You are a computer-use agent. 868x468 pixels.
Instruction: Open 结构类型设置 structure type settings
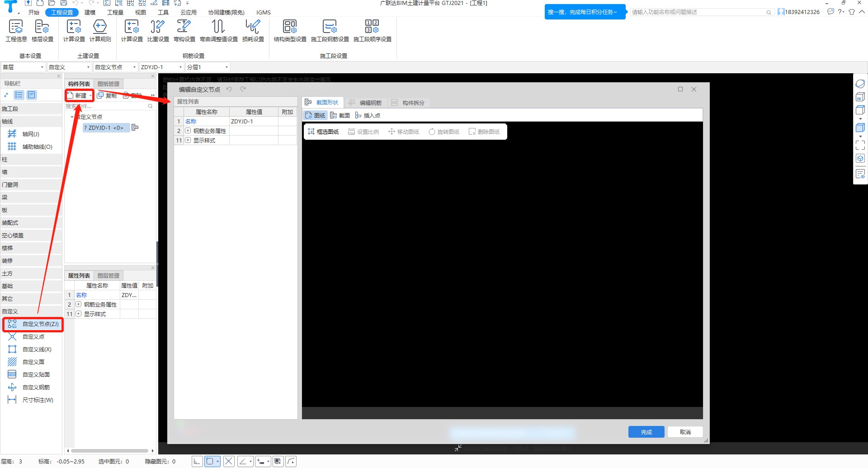[290, 31]
